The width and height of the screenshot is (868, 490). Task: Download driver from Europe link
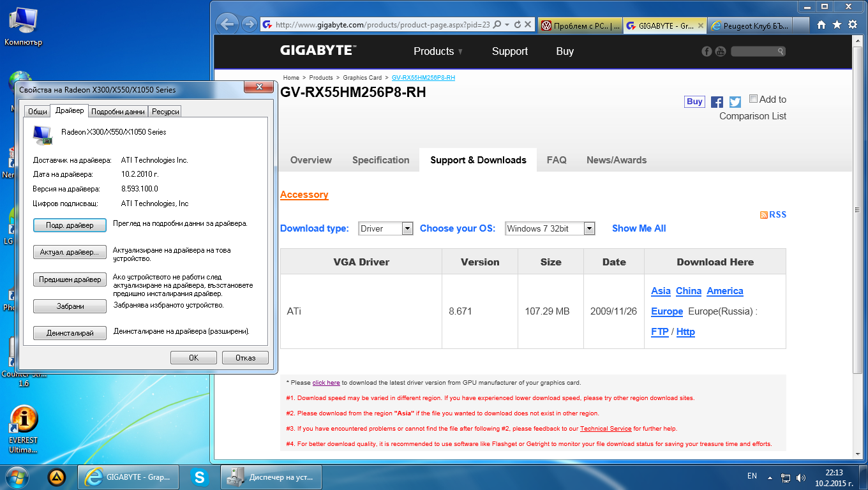point(667,311)
